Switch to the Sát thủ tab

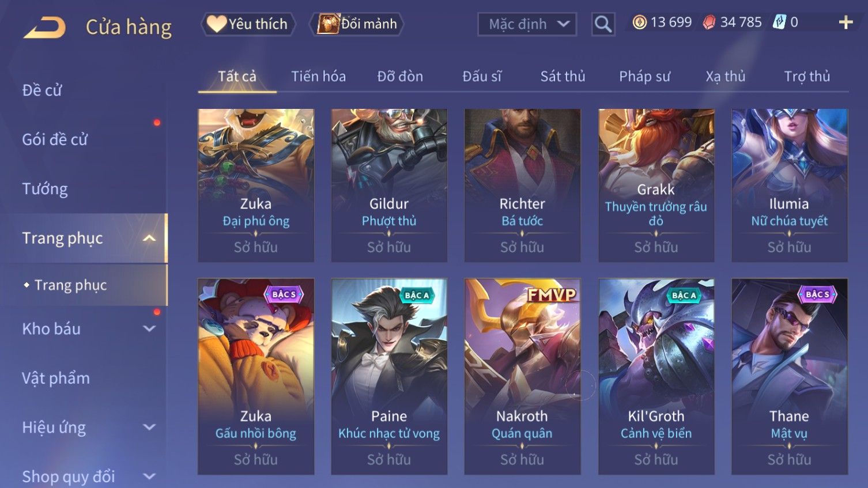tap(563, 76)
